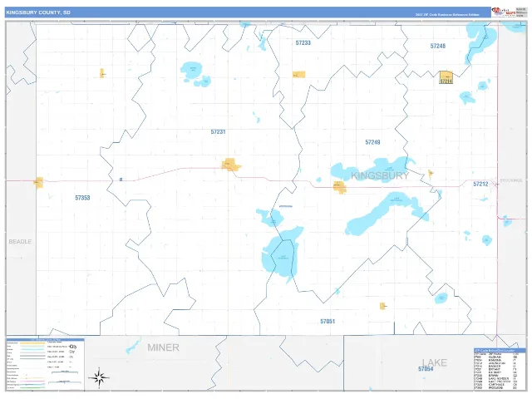532x399 pixels.
Task: Click the yellow 57214 ZIP box
Action: point(446,77)
